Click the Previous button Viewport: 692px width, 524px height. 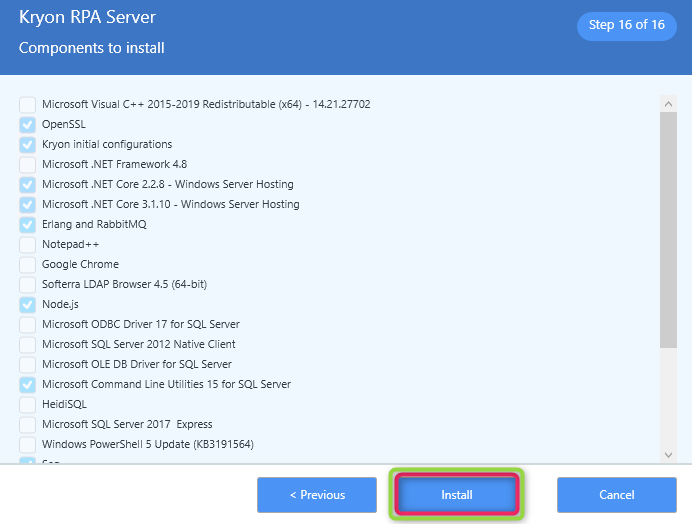(x=317, y=495)
